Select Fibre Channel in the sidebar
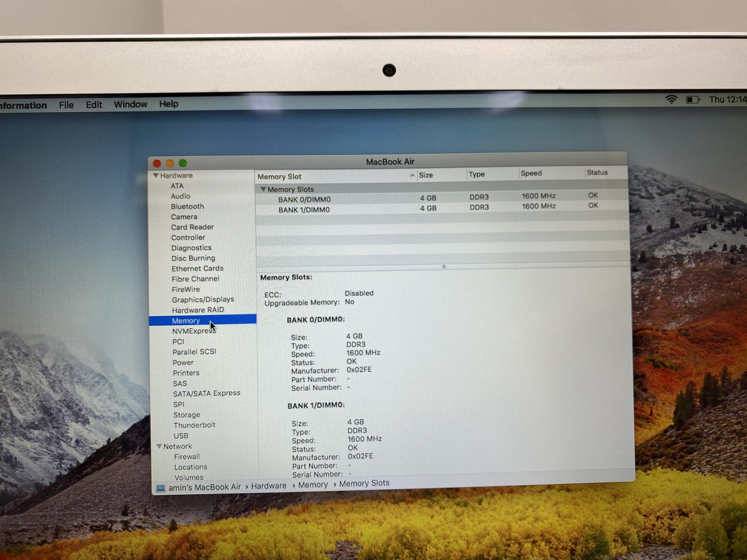The width and height of the screenshot is (747, 560). [x=196, y=279]
